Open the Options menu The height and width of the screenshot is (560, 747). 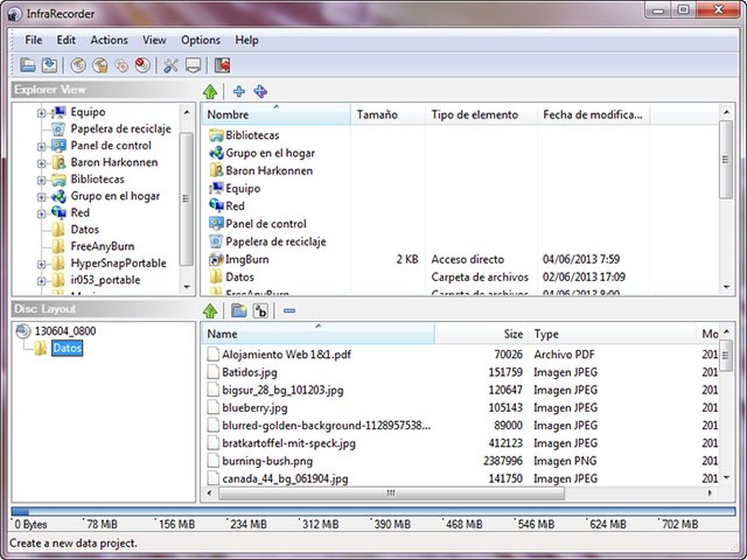pyautogui.click(x=201, y=40)
